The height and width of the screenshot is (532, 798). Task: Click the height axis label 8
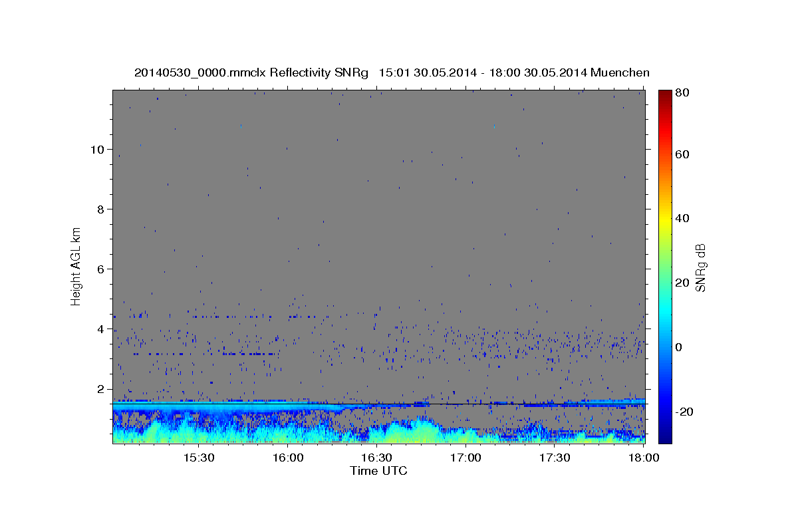click(101, 209)
